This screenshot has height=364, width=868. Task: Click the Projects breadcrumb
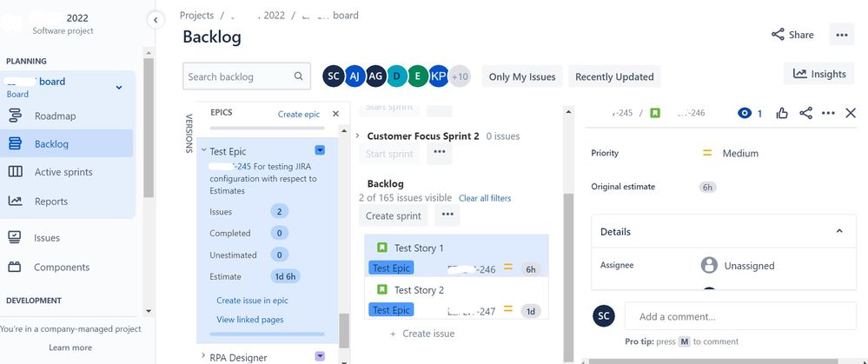click(x=196, y=16)
